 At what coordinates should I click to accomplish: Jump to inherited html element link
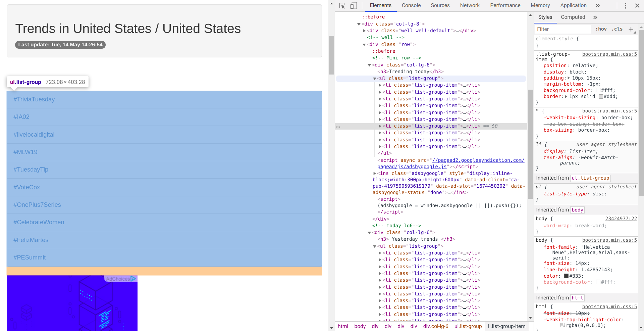tap(577, 298)
